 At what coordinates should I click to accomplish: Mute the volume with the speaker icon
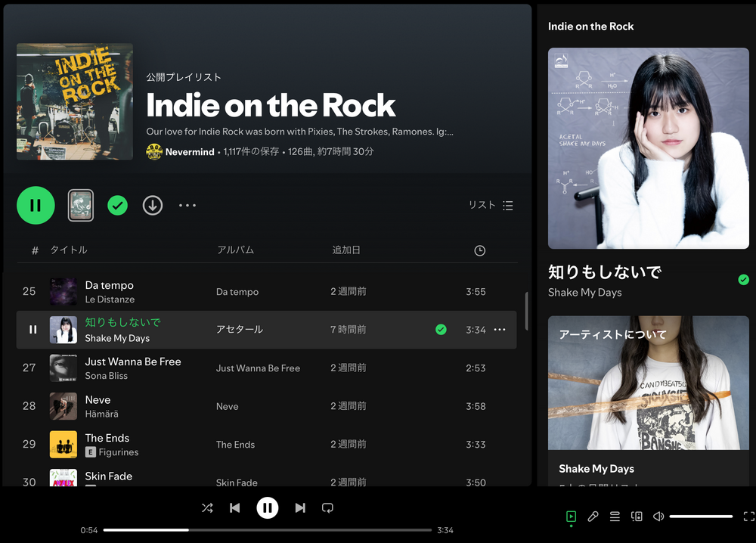click(x=658, y=517)
